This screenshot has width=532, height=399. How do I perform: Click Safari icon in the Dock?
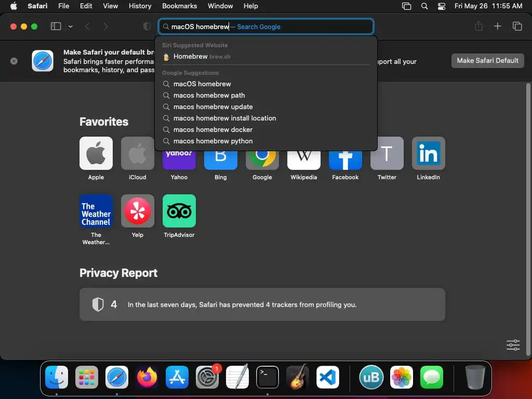117,377
